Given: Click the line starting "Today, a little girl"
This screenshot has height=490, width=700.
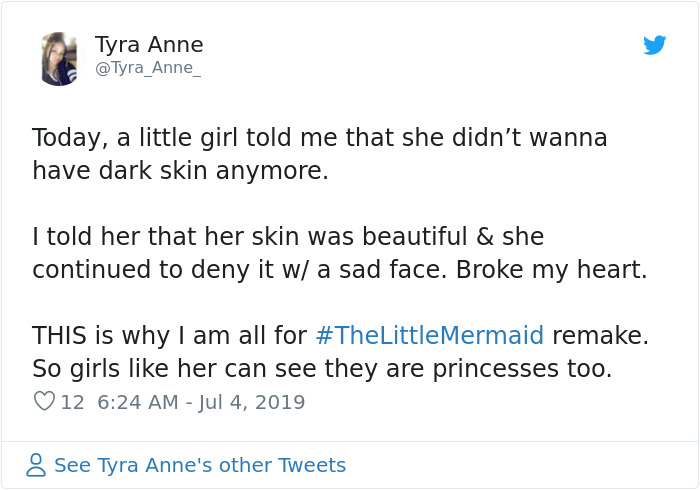Looking at the screenshot, I should pos(319,137).
